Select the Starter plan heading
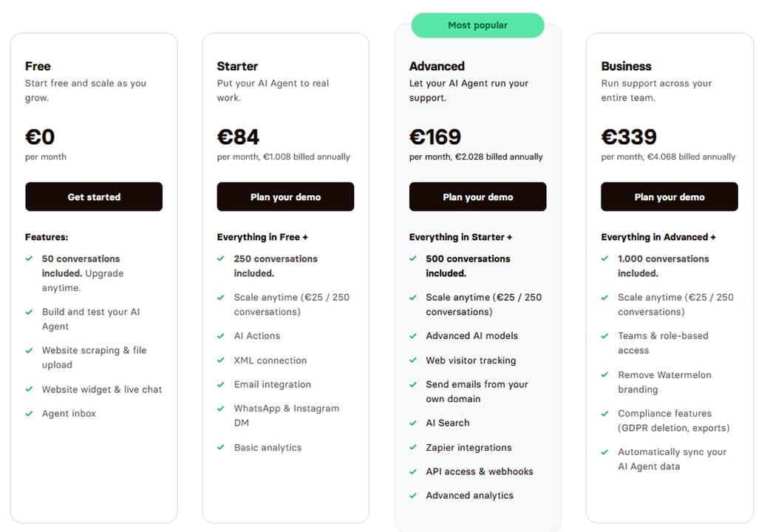 click(237, 66)
